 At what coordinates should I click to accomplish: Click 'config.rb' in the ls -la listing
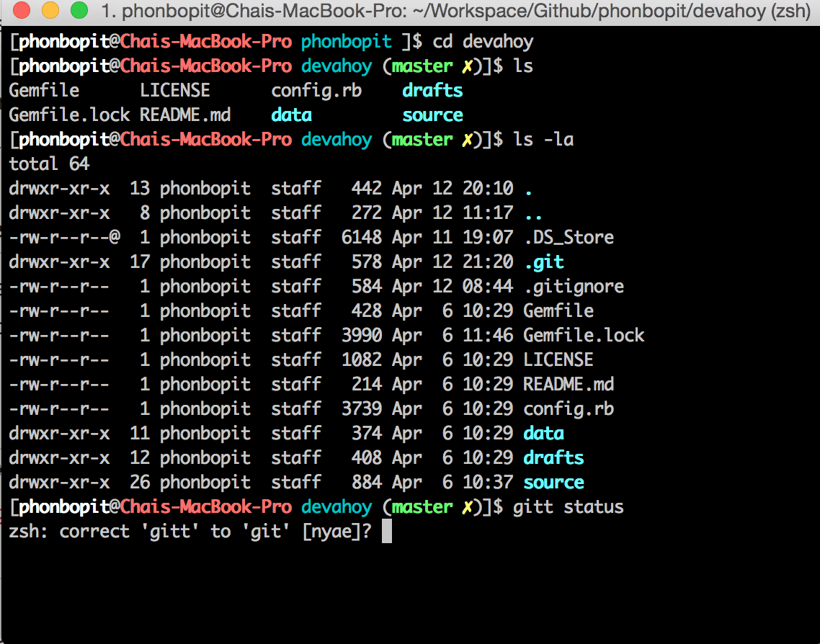pos(569,409)
